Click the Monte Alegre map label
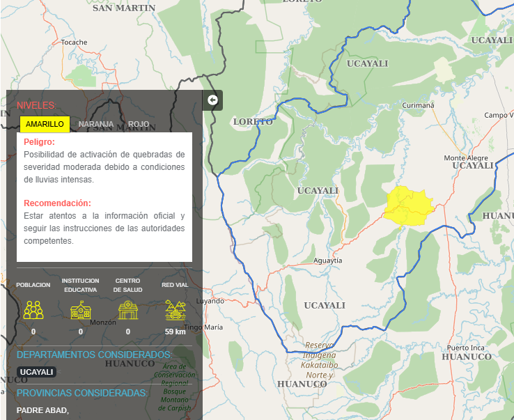Image resolution: width=514 pixels, height=420 pixels. [x=466, y=157]
